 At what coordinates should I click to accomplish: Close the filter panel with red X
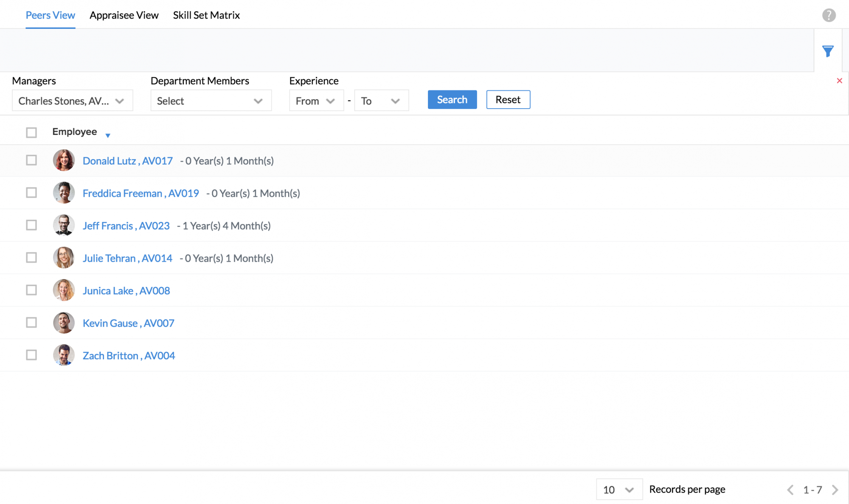pos(839,81)
